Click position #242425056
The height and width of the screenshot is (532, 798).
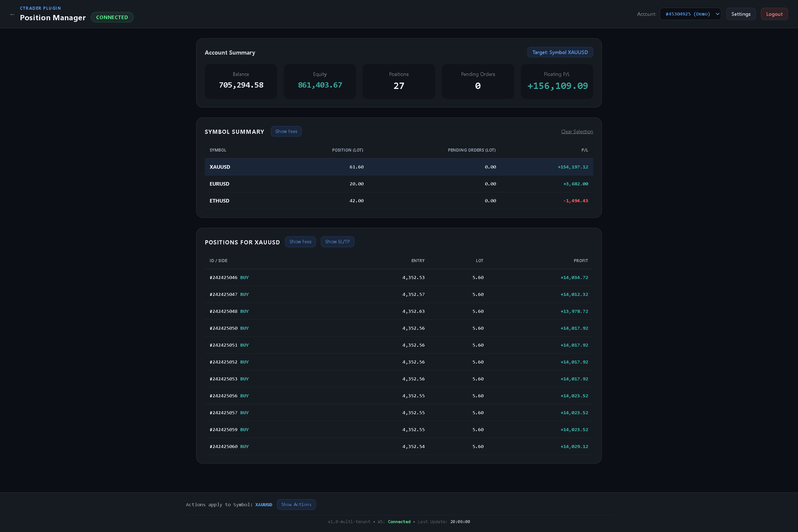[399, 396]
